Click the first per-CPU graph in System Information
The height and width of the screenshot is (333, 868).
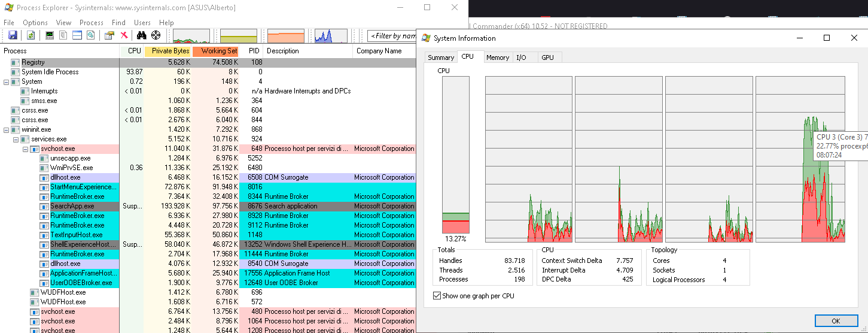[529, 159]
